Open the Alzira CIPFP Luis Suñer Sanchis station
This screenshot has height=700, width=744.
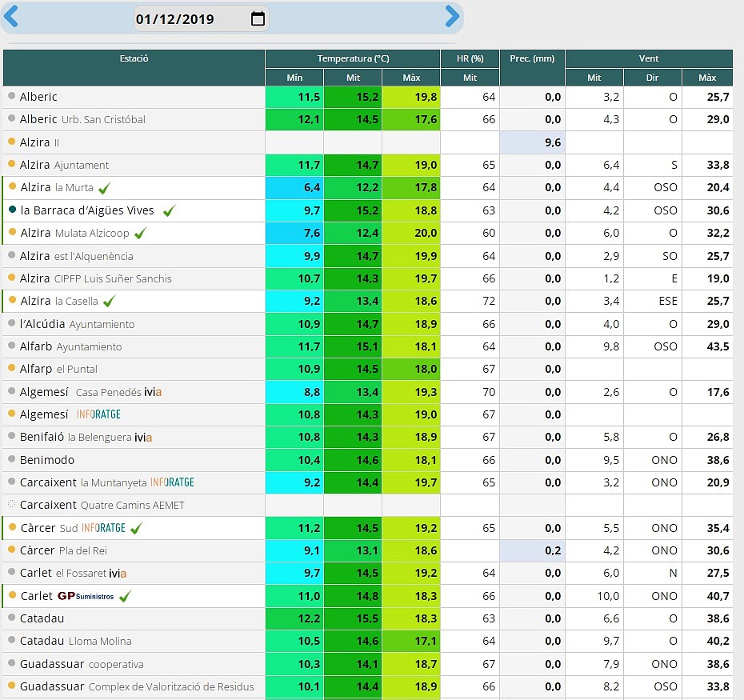click(x=95, y=278)
